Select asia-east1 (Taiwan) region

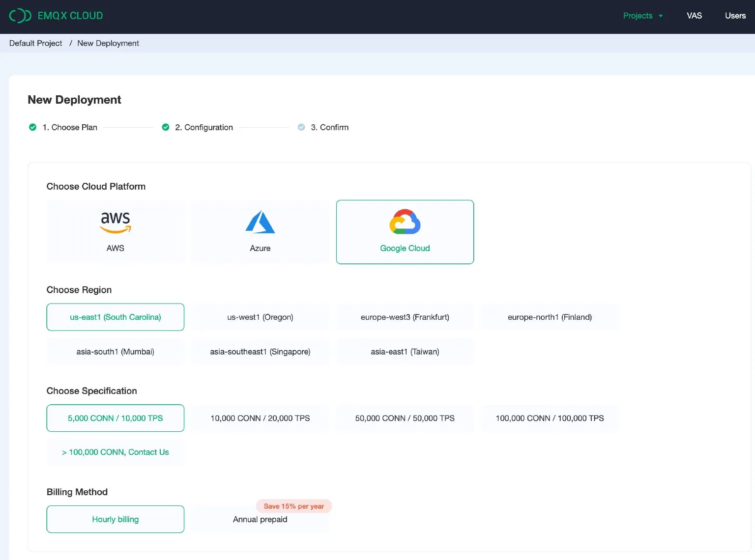[x=405, y=352]
